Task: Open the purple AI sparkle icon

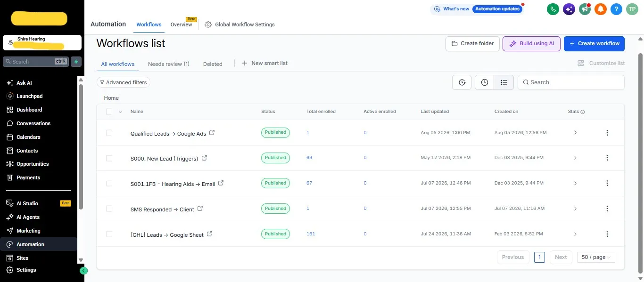Action: (x=569, y=9)
